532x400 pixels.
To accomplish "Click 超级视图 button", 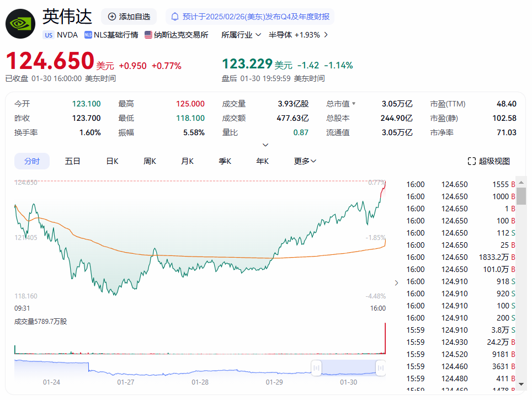I will click(488, 161).
